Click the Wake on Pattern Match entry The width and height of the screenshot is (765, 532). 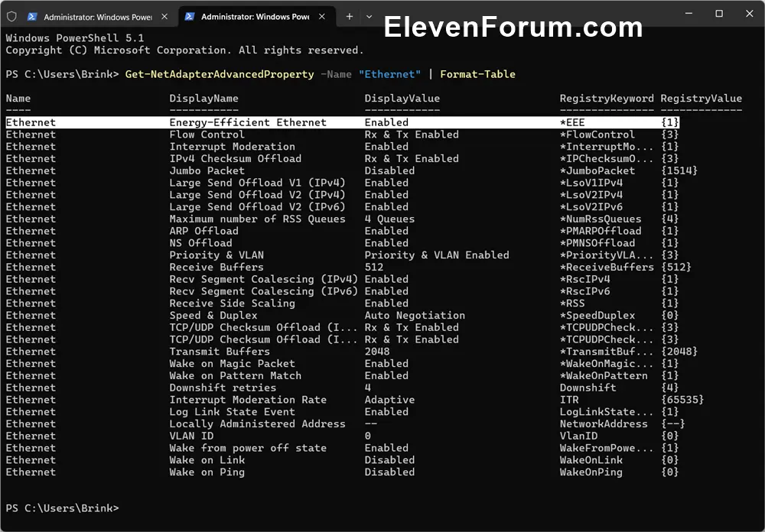[x=235, y=375]
